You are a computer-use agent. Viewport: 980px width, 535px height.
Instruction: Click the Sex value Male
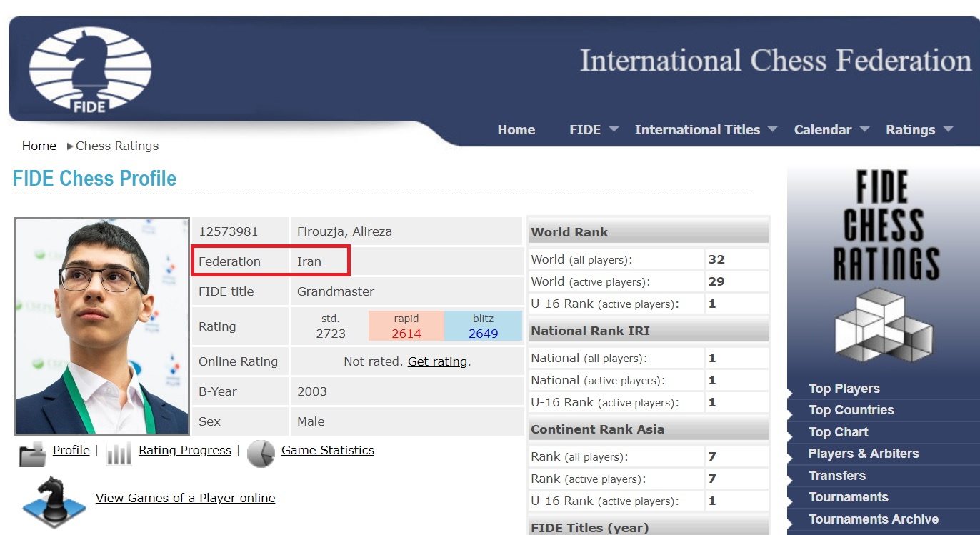[311, 421]
